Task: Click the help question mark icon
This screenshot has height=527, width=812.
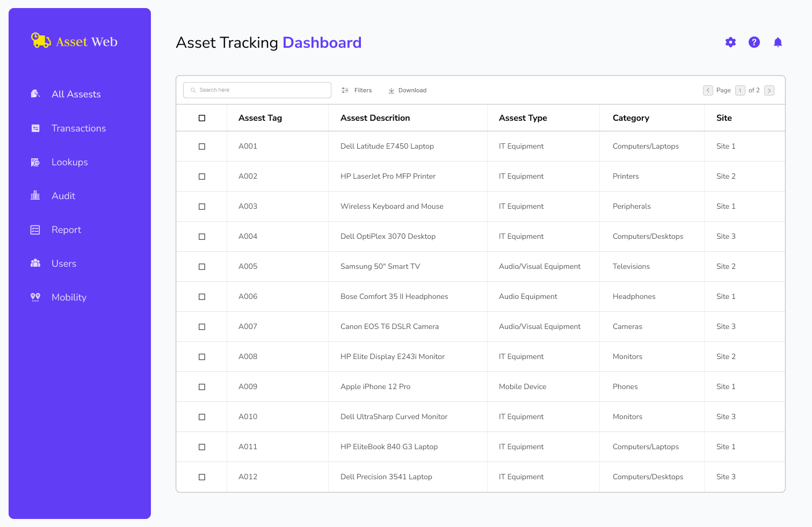Action: click(754, 42)
